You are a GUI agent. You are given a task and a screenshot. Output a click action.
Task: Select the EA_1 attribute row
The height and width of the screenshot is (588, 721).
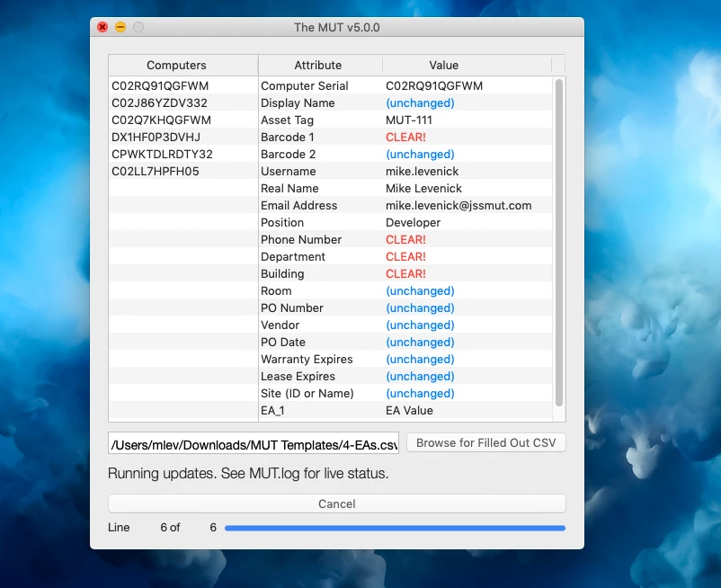point(405,411)
